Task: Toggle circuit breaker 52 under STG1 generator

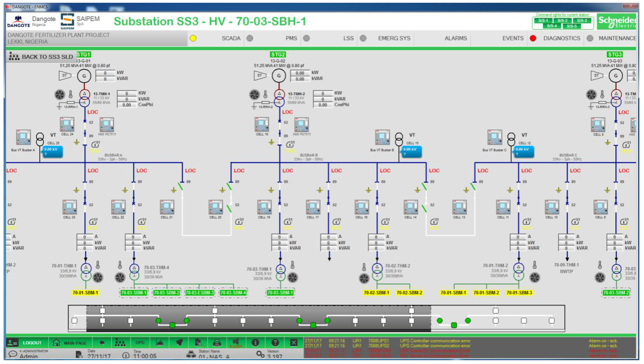Action: click(85, 122)
